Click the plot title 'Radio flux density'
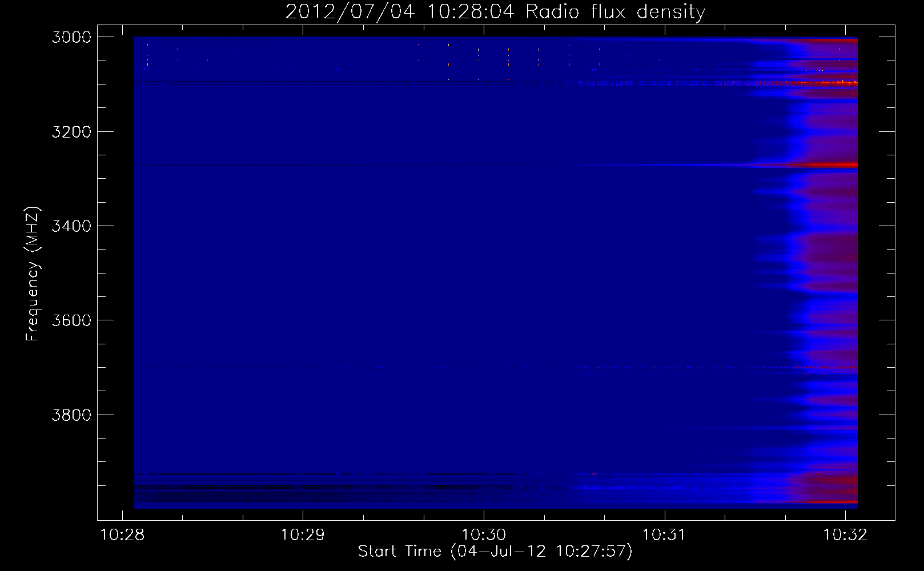This screenshot has width=924, height=571. [x=616, y=11]
